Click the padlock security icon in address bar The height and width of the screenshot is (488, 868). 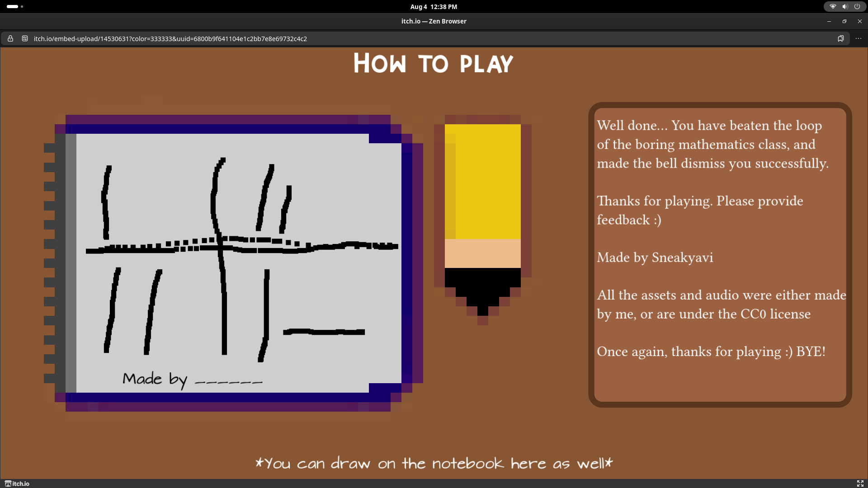[10, 39]
